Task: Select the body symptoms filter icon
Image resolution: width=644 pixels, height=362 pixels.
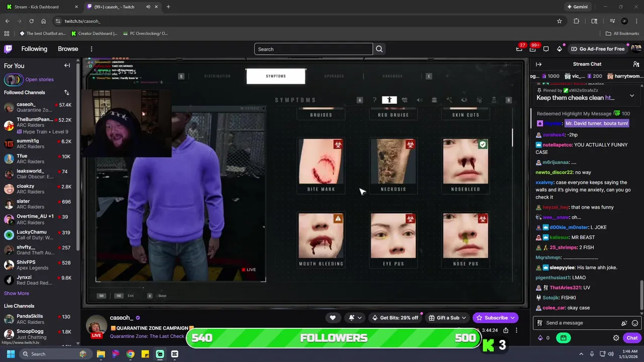Action: [x=389, y=100]
